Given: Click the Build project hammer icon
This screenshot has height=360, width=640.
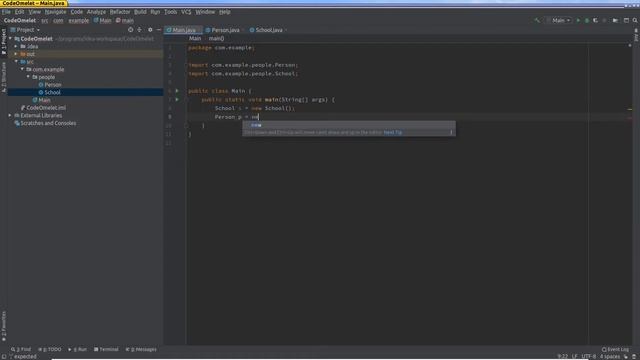Looking at the screenshot, I should point(537,20).
